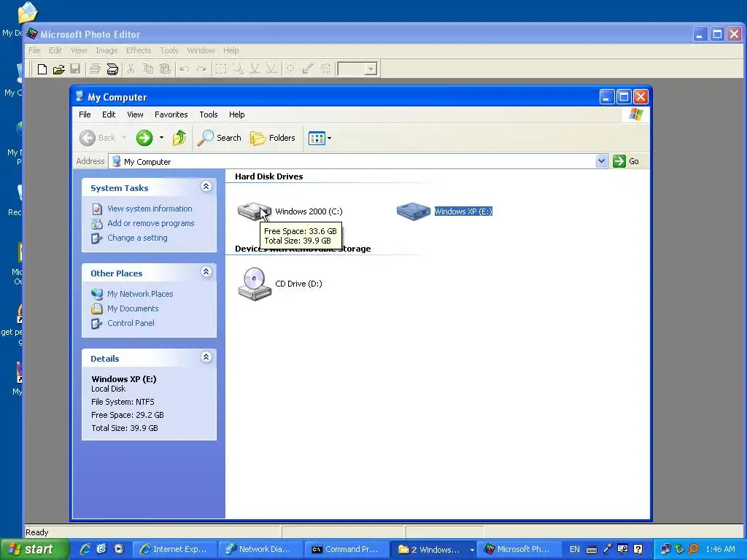Click the Open folder icon in Photo Editor
This screenshot has width=747, height=560.
tap(58, 69)
